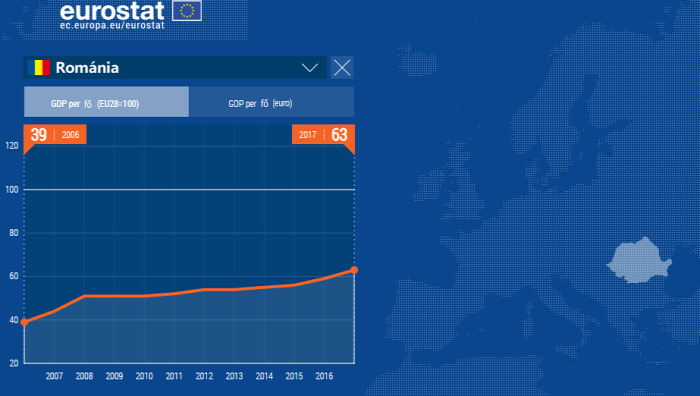This screenshot has height=396, width=700.
Task: Click the 2008 x-axis year label
Action: 84,376
